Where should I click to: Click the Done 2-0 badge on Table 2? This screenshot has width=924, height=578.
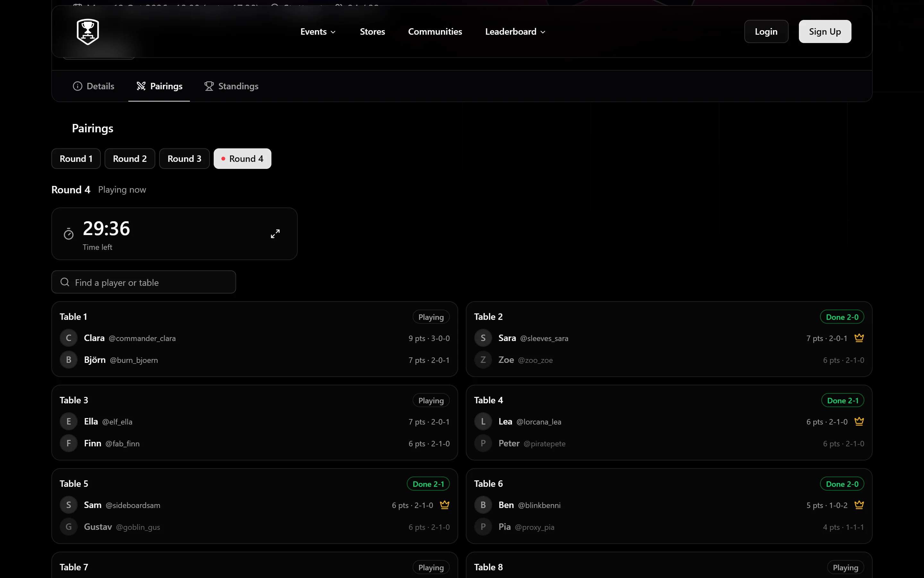click(x=842, y=317)
